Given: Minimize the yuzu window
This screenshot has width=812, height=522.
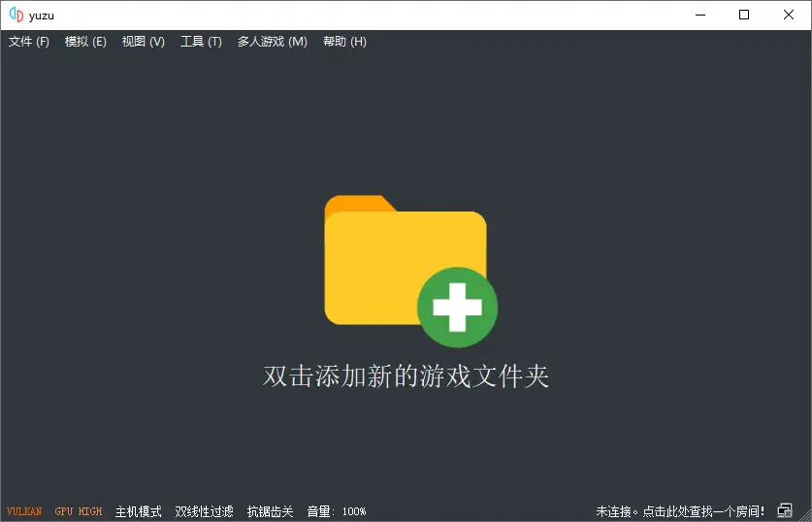Looking at the screenshot, I should 700,15.
